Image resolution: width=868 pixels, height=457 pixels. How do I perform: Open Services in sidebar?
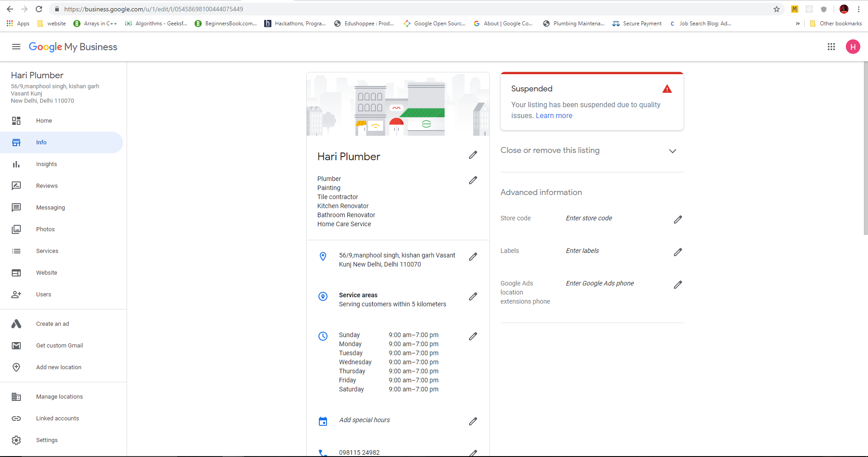click(x=62, y=251)
